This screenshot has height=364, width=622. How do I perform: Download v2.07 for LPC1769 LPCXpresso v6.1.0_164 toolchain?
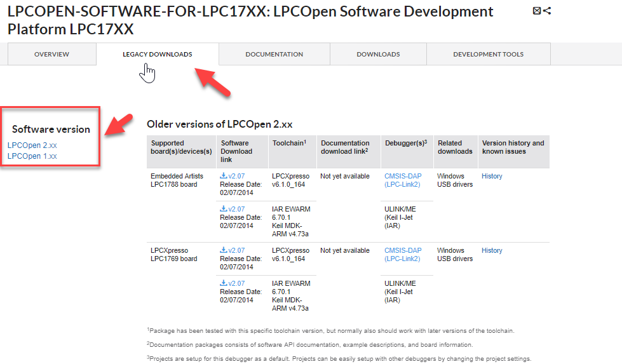click(233, 250)
